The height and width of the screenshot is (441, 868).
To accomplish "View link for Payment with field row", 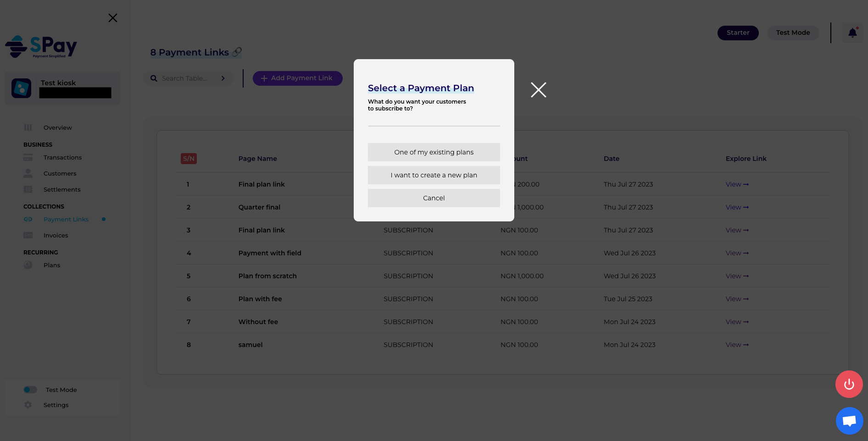I will [737, 253].
